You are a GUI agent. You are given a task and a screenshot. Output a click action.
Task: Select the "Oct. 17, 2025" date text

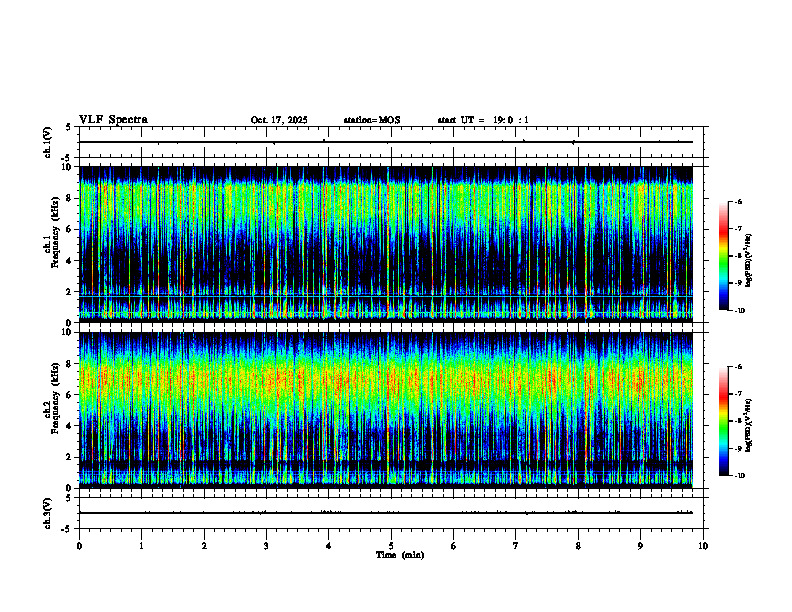point(279,120)
